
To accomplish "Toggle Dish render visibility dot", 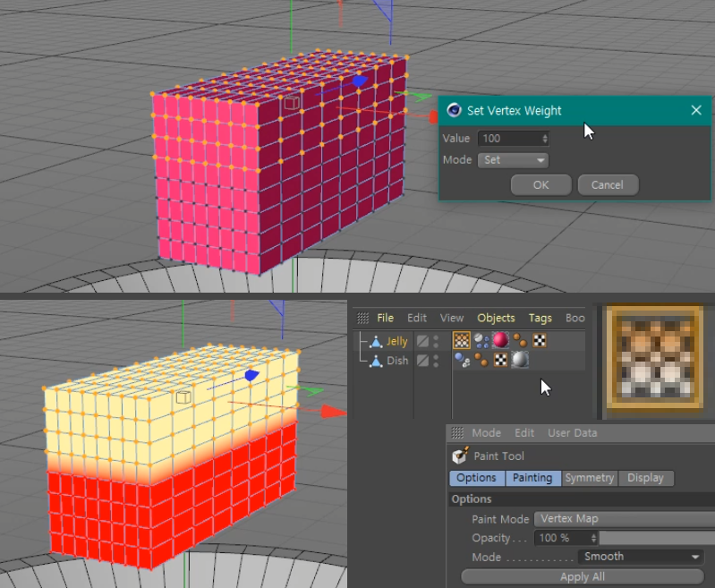I will click(436, 364).
